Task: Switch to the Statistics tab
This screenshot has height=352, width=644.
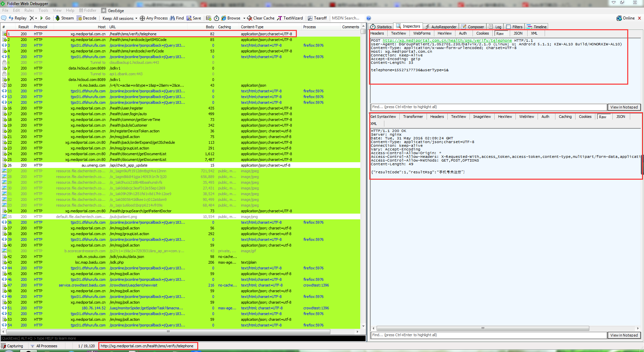Action: coord(381,27)
